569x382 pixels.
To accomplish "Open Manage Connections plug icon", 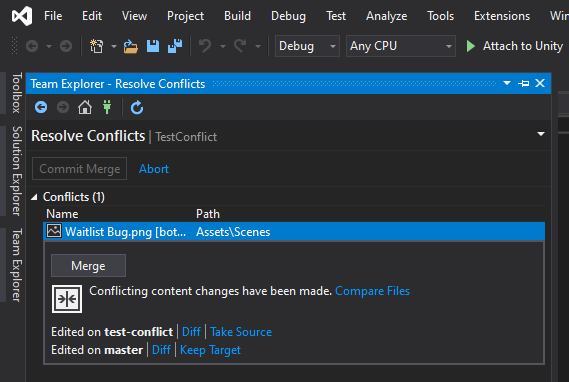I will [x=107, y=107].
